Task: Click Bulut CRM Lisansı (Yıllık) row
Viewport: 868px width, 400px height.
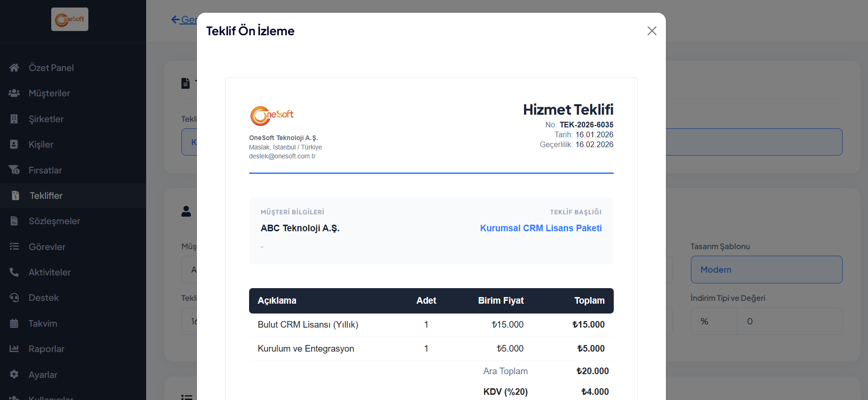Action: pos(431,325)
